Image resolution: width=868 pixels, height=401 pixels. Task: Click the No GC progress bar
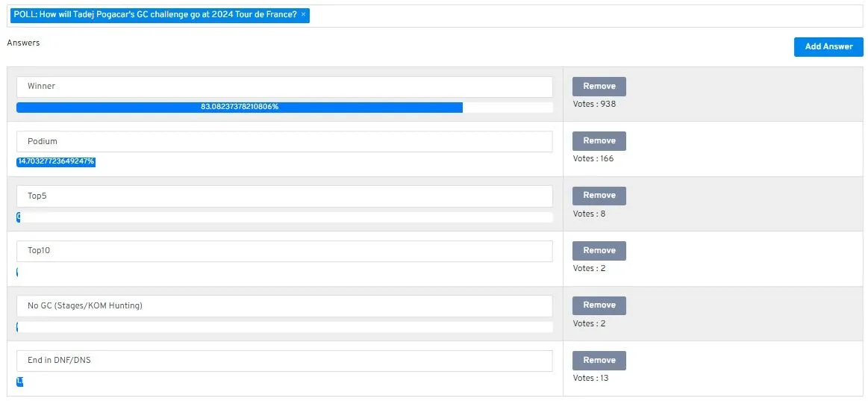pos(284,327)
